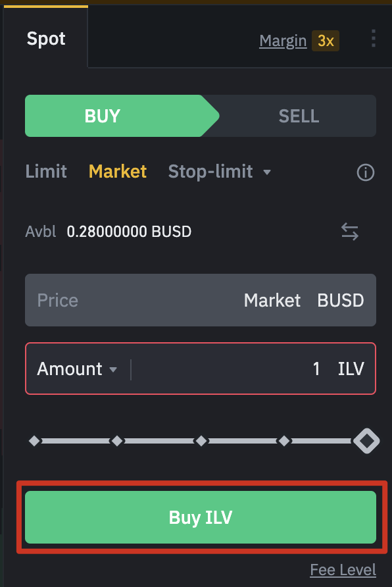Select the Market order tab
Viewport: 392px width, 587px height.
(117, 172)
